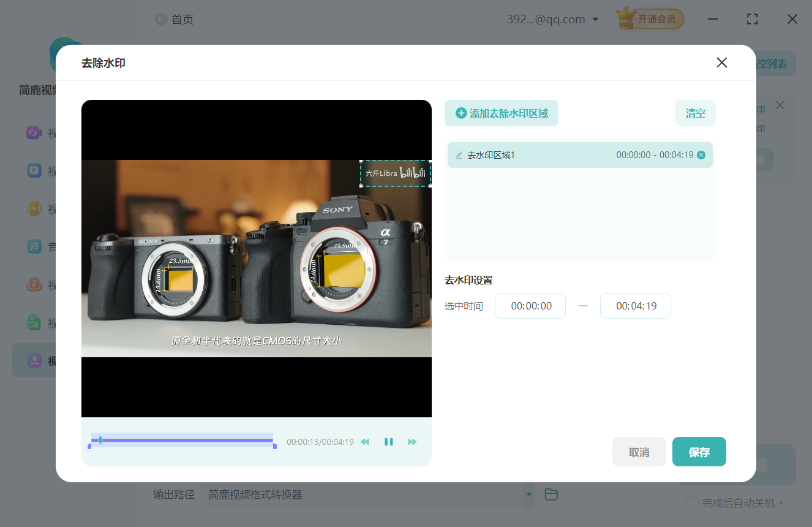Image resolution: width=812 pixels, height=527 pixels.
Task: Click the 清空 button to clear regions
Action: point(695,113)
